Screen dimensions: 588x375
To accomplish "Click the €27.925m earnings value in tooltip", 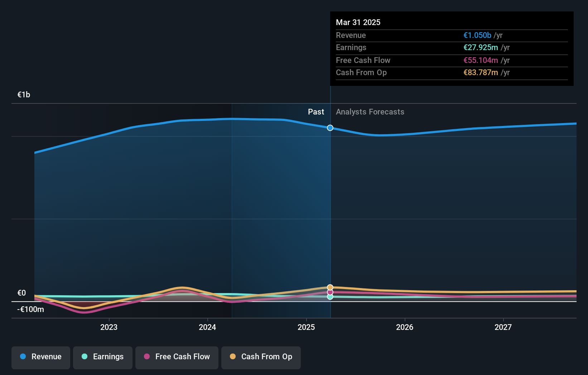I will [481, 47].
